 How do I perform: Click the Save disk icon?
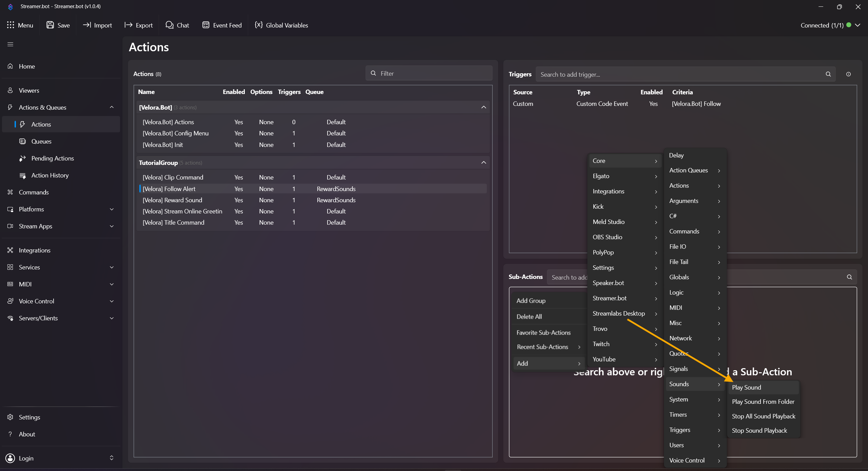click(50, 25)
